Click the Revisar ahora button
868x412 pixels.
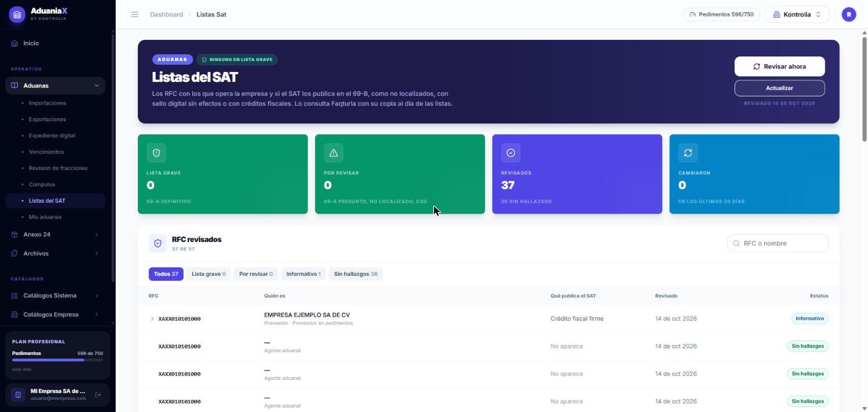779,66
